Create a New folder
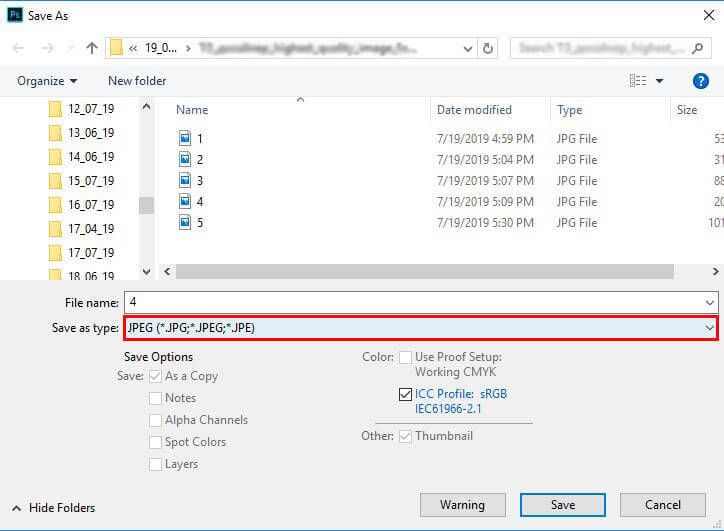The width and height of the screenshot is (724, 531). [137, 81]
